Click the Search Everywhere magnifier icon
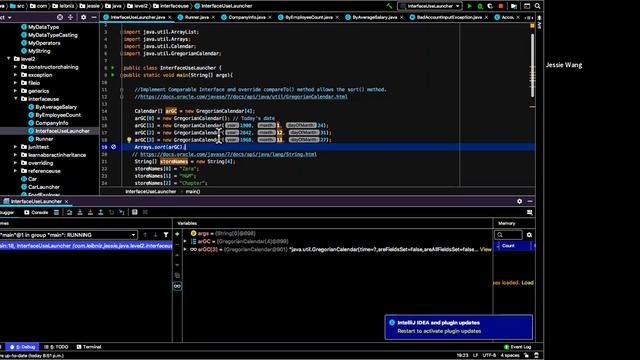The height and width of the screenshot is (360, 640). 538,6
